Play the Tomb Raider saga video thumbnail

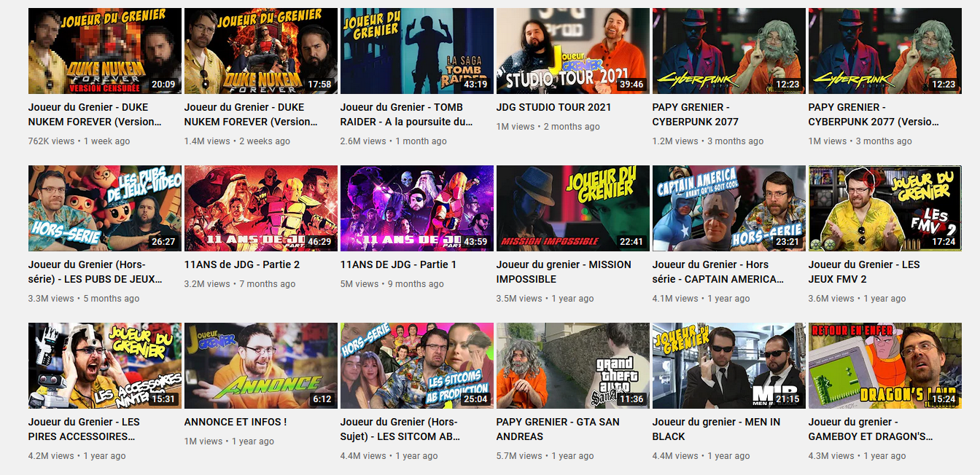pyautogui.click(x=417, y=51)
